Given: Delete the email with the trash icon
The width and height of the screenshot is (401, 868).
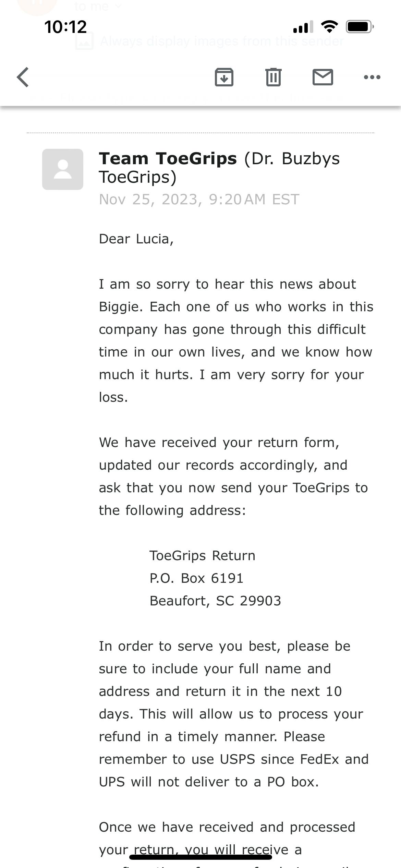Looking at the screenshot, I should (x=274, y=77).
